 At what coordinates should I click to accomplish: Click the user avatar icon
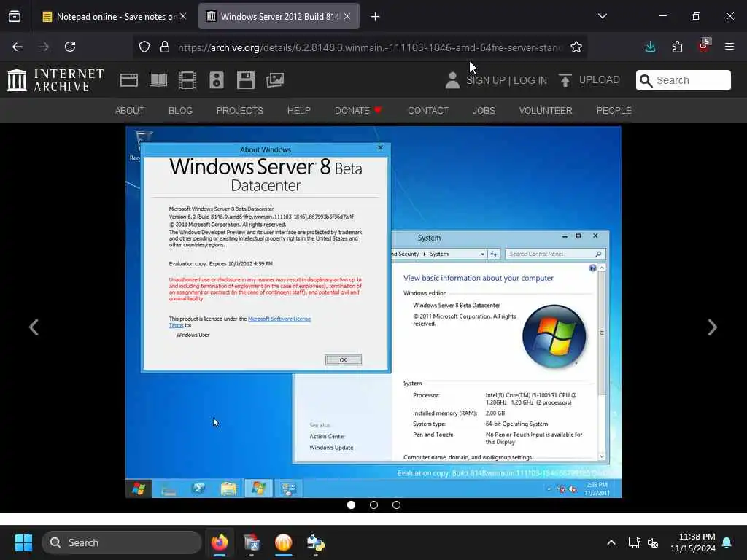pos(452,80)
